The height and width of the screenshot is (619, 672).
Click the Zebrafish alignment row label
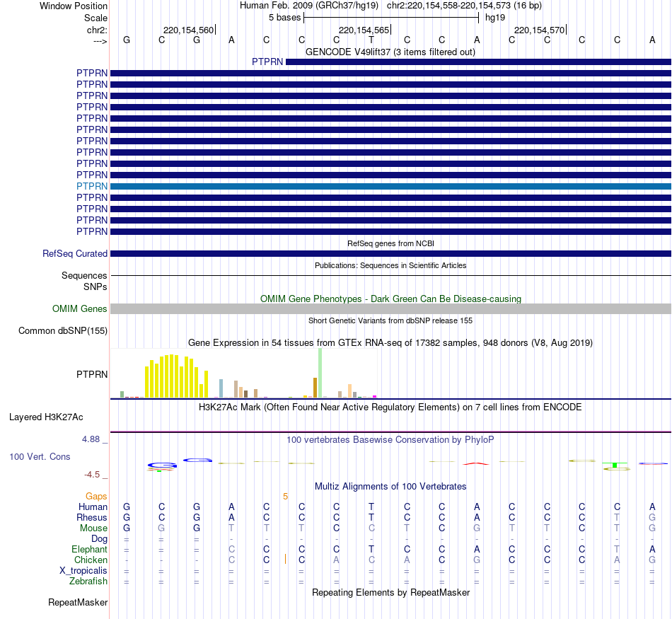[x=88, y=582]
